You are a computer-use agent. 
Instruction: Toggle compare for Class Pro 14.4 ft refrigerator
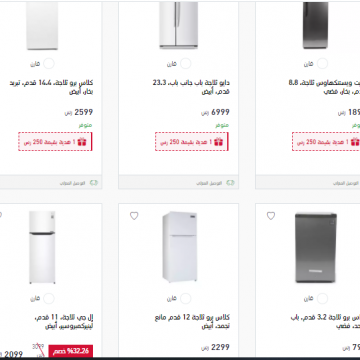coord(49,64)
